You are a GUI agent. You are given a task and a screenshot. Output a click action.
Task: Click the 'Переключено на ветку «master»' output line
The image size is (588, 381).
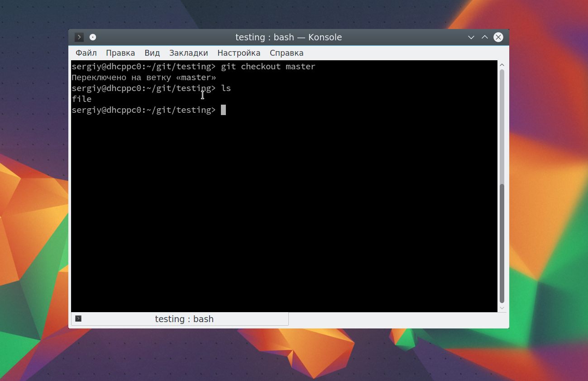tap(144, 77)
